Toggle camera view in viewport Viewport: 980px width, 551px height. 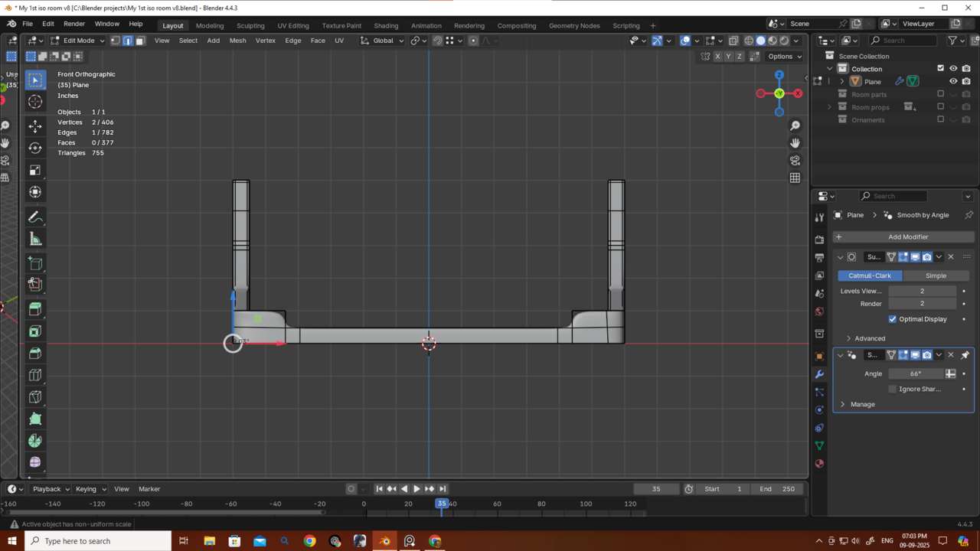795,161
